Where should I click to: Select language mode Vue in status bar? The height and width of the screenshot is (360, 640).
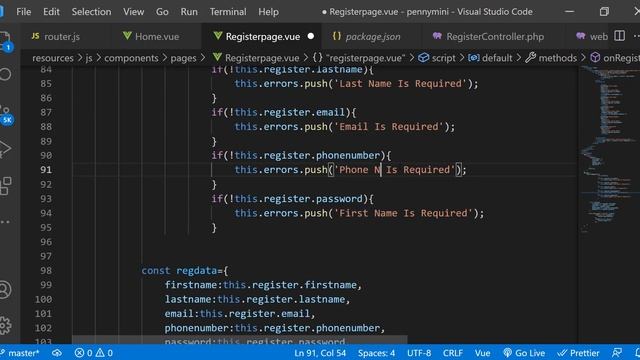pos(482,353)
